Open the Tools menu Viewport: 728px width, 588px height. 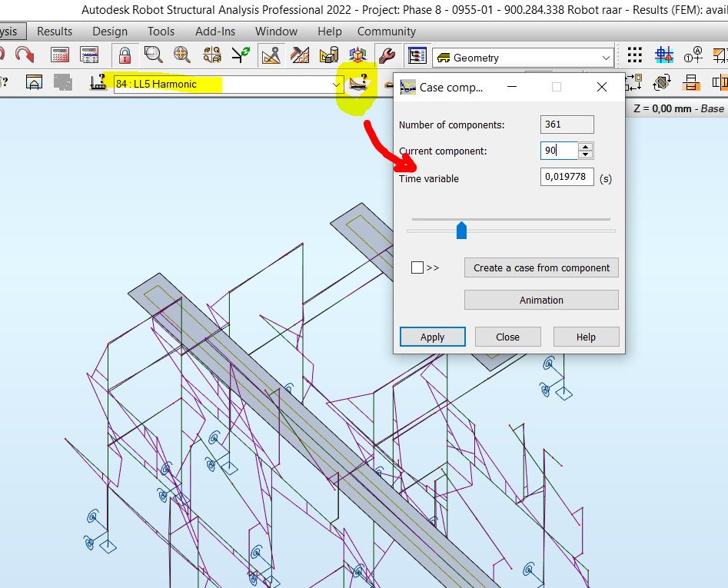161,32
